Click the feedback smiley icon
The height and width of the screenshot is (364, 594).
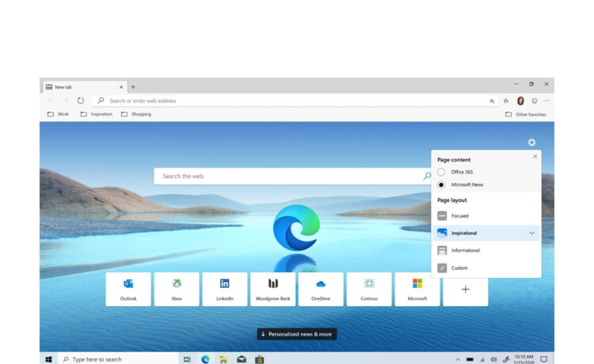coord(534,100)
